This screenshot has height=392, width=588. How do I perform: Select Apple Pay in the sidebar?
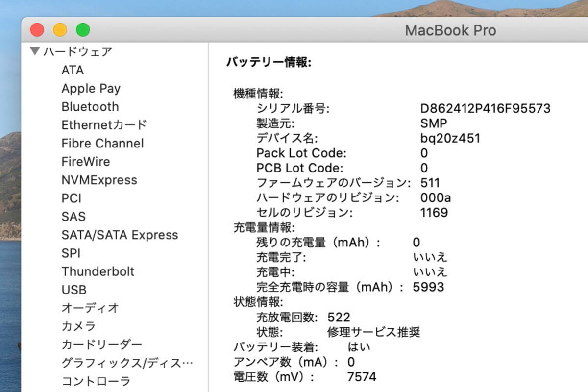click(x=91, y=89)
